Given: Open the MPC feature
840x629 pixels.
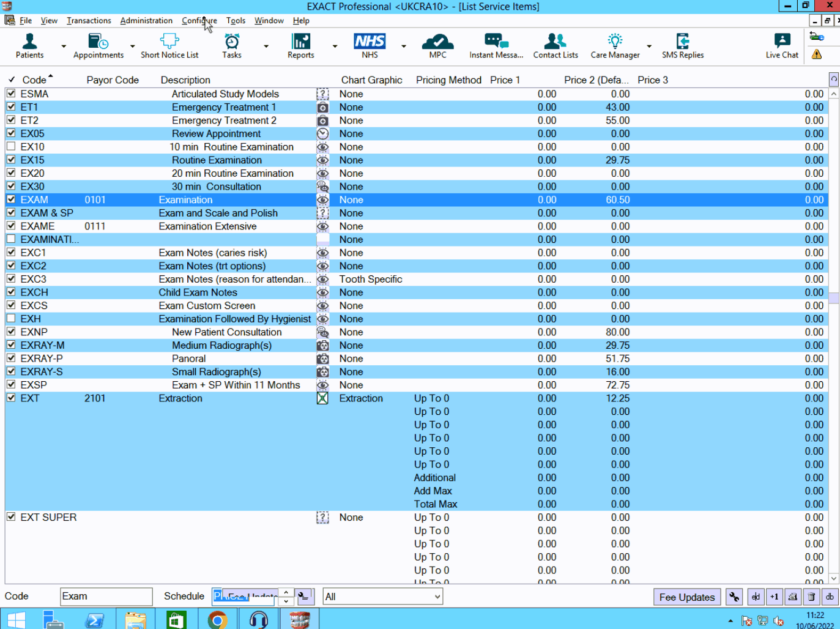Looking at the screenshot, I should 437,46.
